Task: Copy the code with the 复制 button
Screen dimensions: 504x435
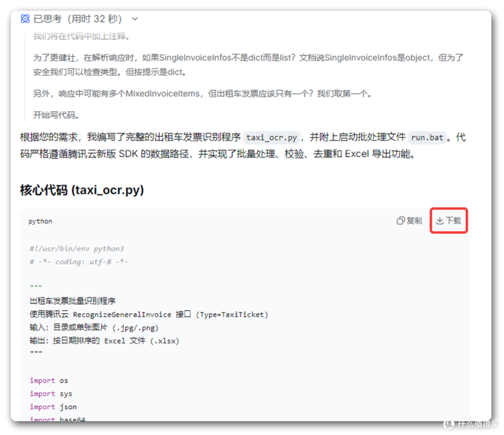Action: pos(409,221)
